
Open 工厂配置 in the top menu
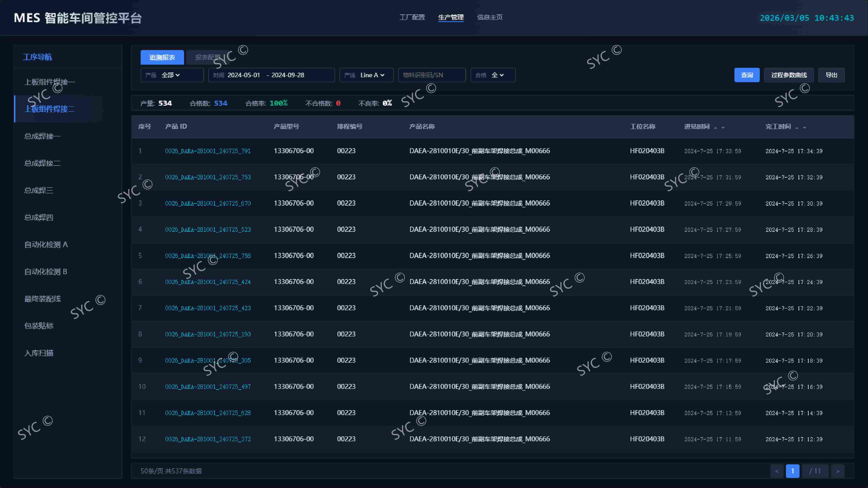pyautogui.click(x=412, y=17)
